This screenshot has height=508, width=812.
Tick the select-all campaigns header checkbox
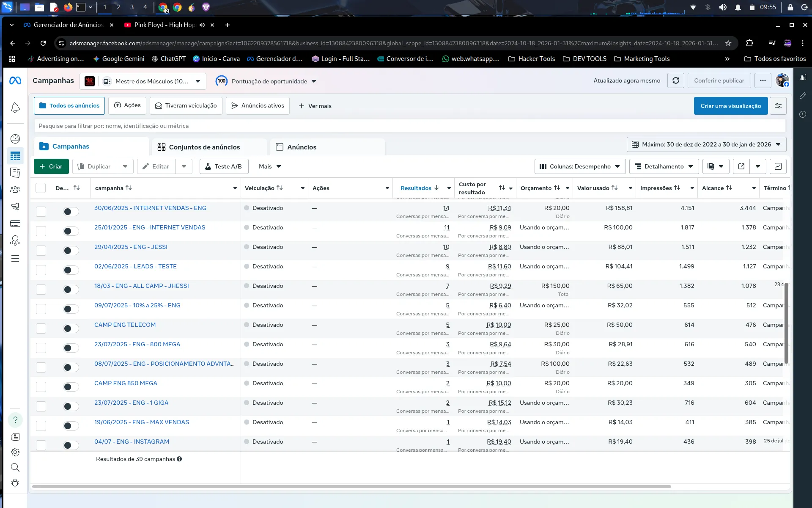point(41,188)
